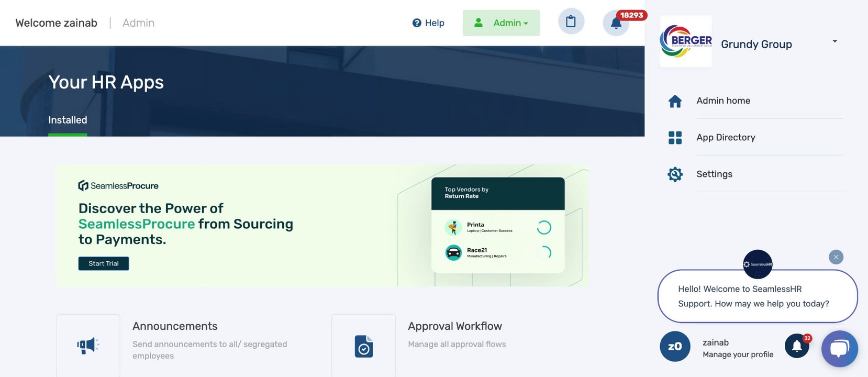Viewport: 868px width, 377px height.
Task: Select the Installed tab
Action: (x=68, y=120)
